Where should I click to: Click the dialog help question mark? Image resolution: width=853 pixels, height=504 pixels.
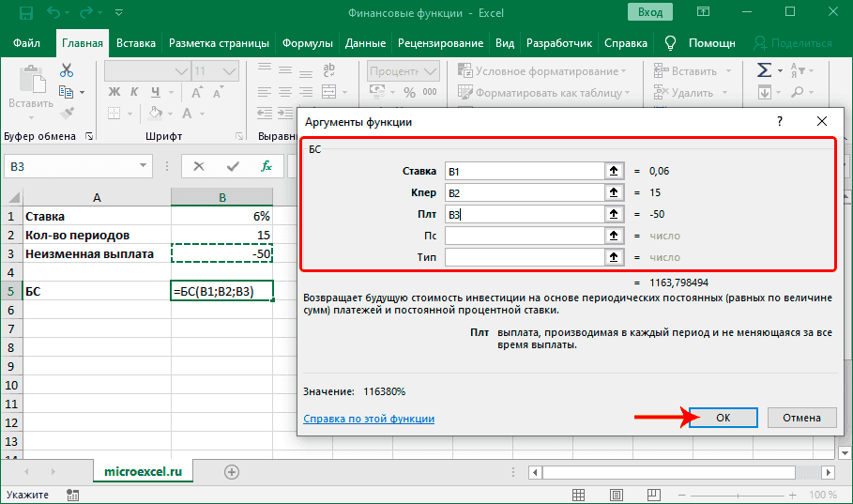click(779, 122)
